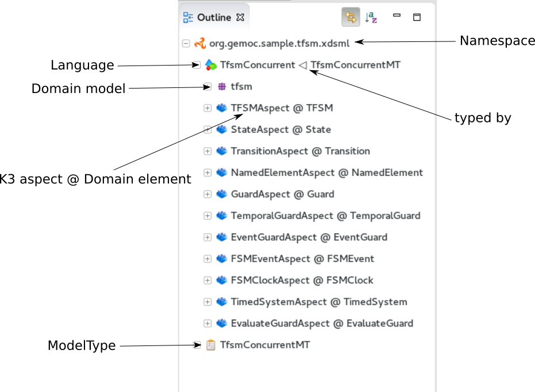Click the TFSMAspect aspect icon
The image size is (535, 392).
click(x=221, y=107)
